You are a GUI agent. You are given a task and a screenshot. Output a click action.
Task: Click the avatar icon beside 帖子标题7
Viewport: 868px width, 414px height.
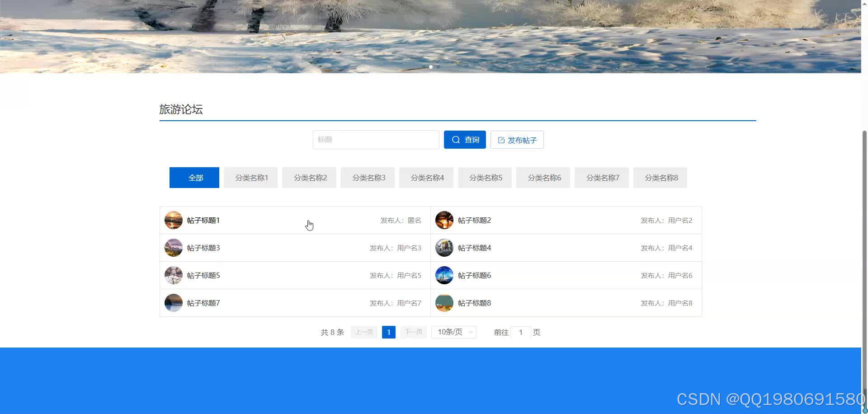(173, 303)
